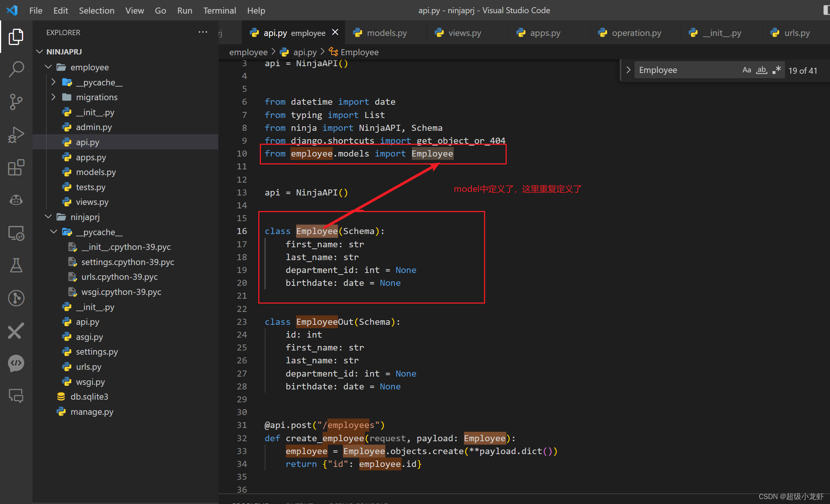The height and width of the screenshot is (504, 830).
Task: Open settings.py in the file tree
Action: coord(97,352)
